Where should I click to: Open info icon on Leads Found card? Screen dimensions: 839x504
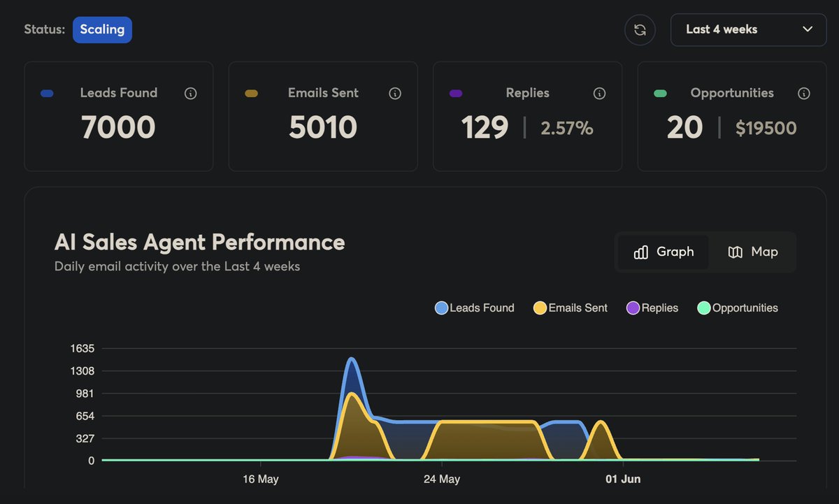tap(190, 94)
